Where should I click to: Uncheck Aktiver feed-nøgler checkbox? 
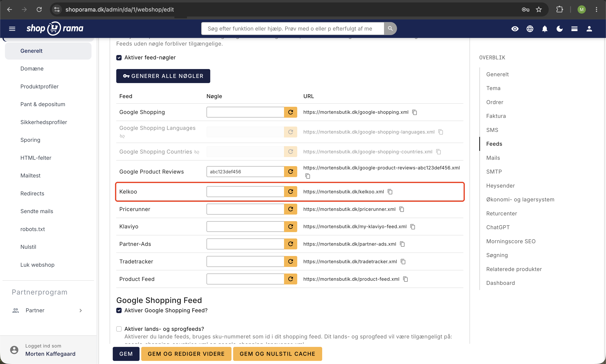pos(119,58)
